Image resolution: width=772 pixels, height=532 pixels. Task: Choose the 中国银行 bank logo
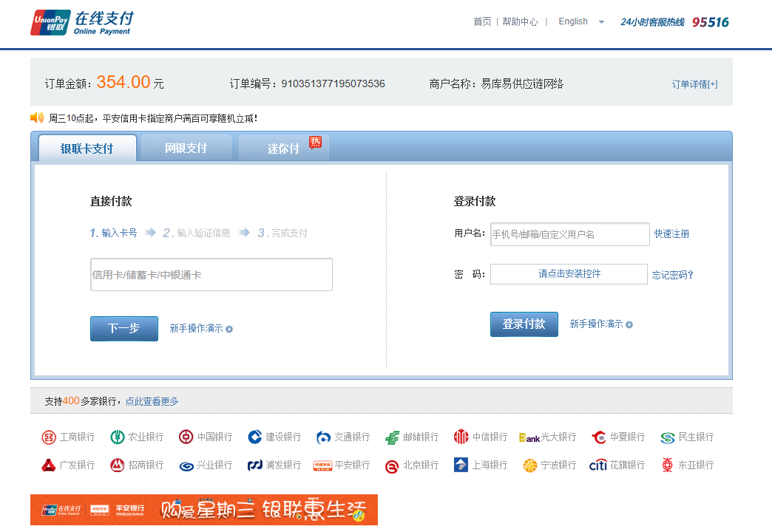click(186, 437)
